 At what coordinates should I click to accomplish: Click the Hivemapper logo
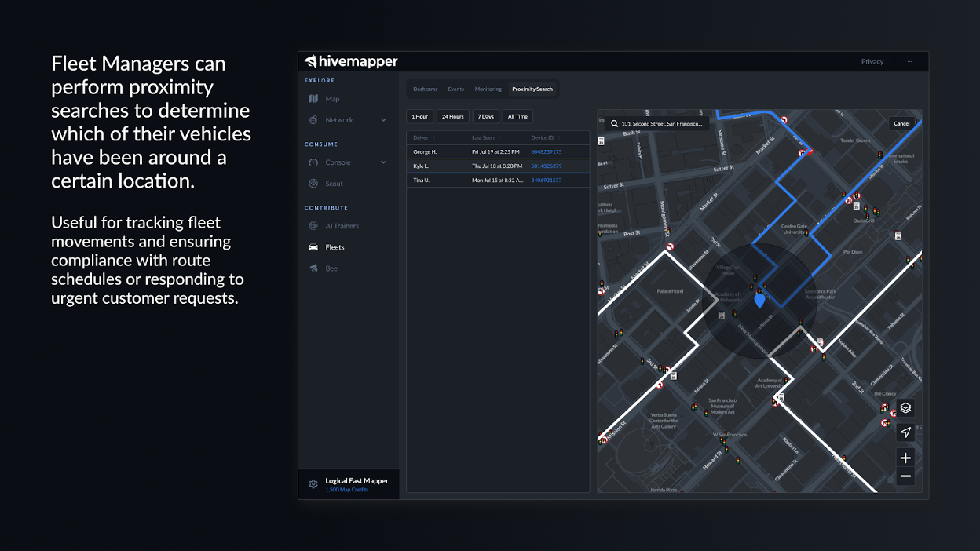(x=351, y=61)
